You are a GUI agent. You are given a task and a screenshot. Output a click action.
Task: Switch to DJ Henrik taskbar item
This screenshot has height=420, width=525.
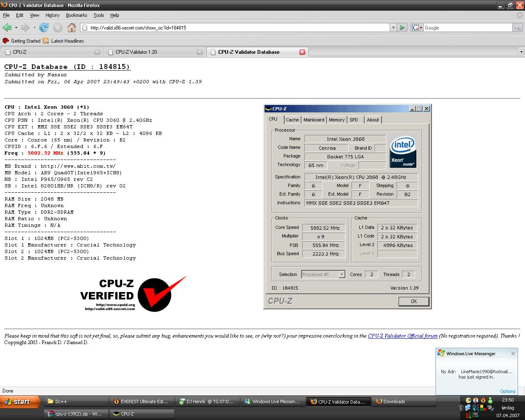pos(207,402)
